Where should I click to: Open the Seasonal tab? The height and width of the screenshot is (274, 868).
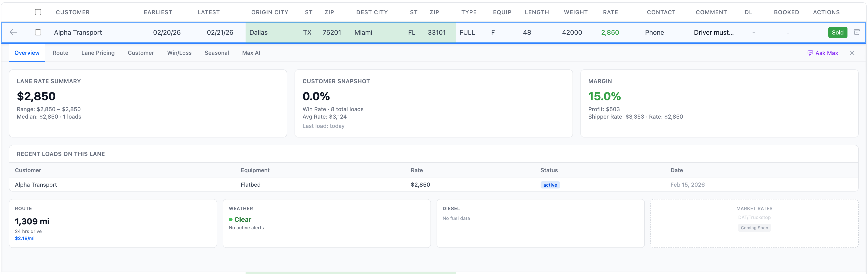pos(217,53)
